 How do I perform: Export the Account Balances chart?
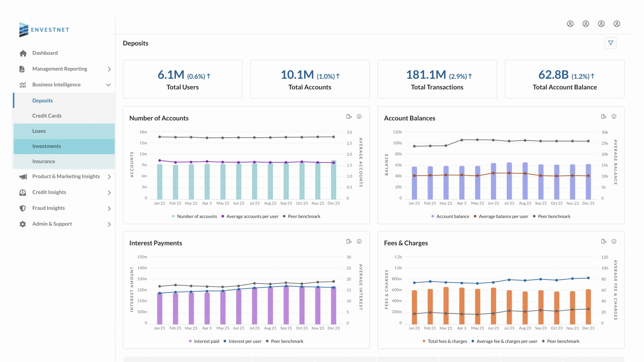coord(604,117)
